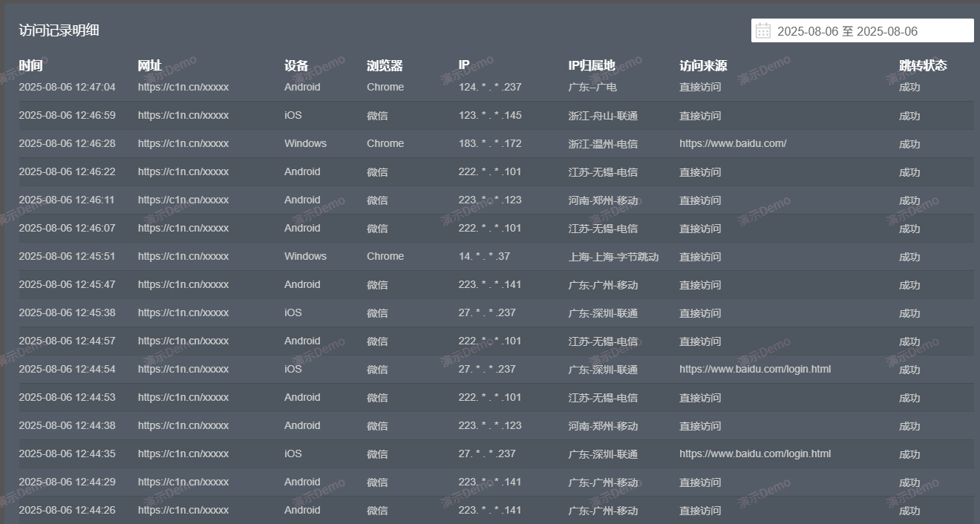Sort records by the 时间 column header
This screenshot has height=524, width=980.
tap(30, 65)
